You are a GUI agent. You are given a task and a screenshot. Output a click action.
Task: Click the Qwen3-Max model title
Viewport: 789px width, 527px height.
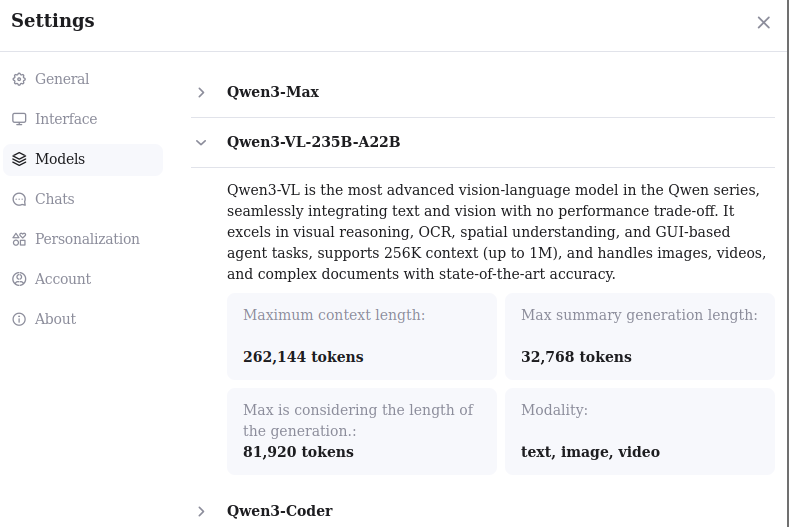coord(273,92)
